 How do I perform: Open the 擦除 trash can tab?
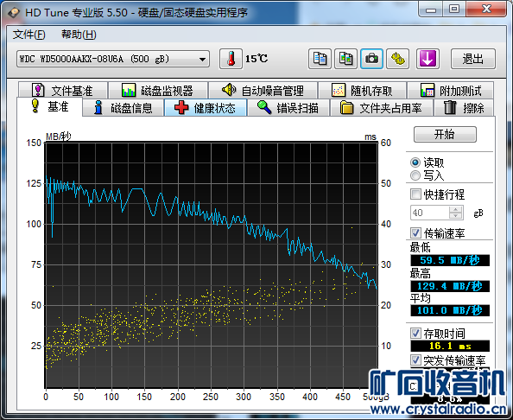coord(464,108)
